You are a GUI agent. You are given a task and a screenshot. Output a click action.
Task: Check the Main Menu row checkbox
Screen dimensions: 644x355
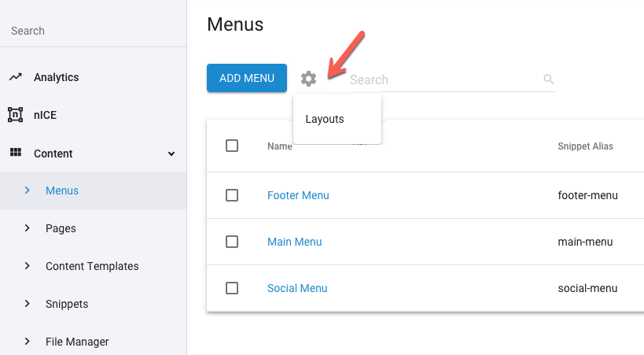coord(232,242)
